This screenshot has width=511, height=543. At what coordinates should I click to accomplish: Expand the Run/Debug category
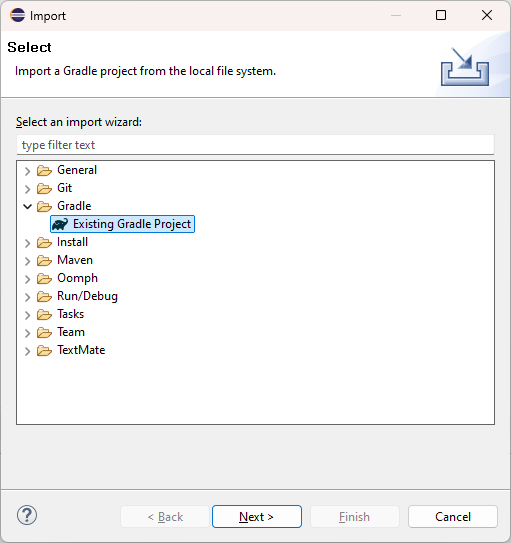coord(28,297)
